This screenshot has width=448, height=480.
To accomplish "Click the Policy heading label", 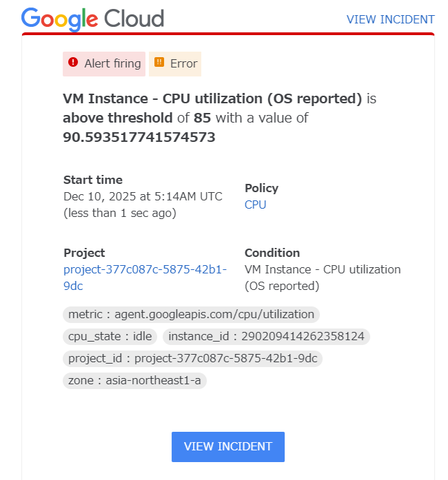I will (x=261, y=188).
